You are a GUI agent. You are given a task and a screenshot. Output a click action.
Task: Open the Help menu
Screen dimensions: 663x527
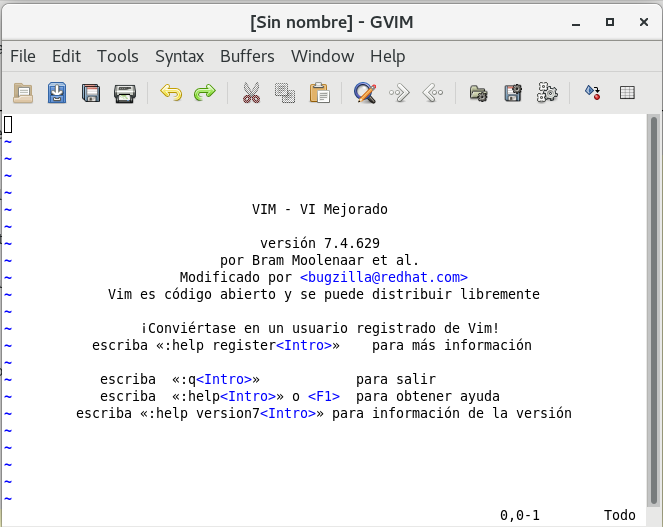pos(387,56)
